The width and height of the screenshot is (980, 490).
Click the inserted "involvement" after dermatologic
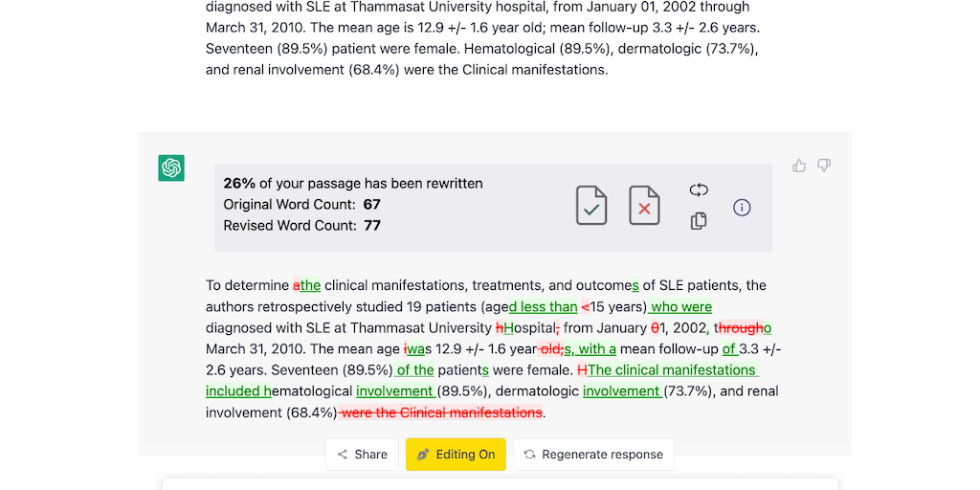[x=620, y=391]
